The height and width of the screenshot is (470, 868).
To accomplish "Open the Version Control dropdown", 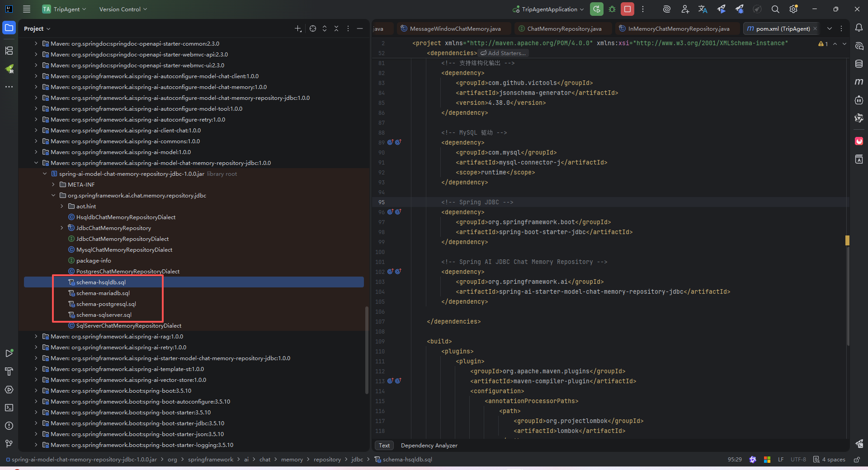I will click(123, 9).
